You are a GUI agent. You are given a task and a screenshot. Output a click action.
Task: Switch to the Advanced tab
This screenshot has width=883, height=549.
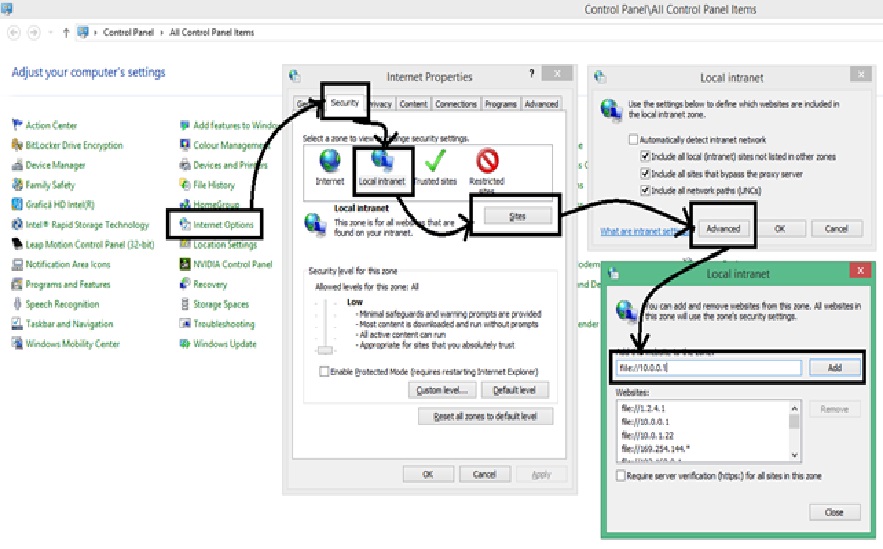[x=541, y=104]
